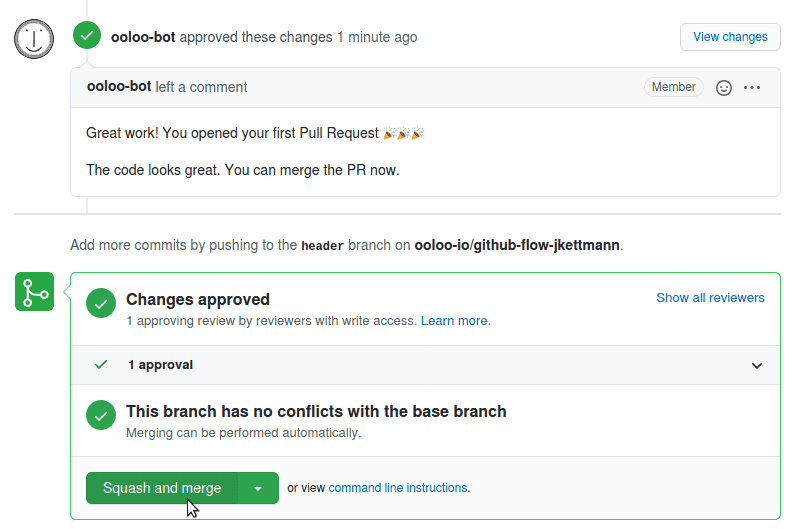Click the no-conflicts green check icon
This screenshot has width=799, height=529.
coord(101,415)
